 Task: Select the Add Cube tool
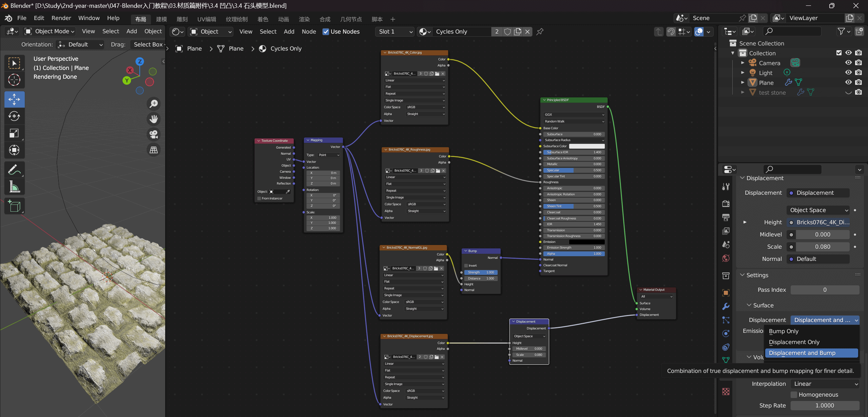(14, 206)
